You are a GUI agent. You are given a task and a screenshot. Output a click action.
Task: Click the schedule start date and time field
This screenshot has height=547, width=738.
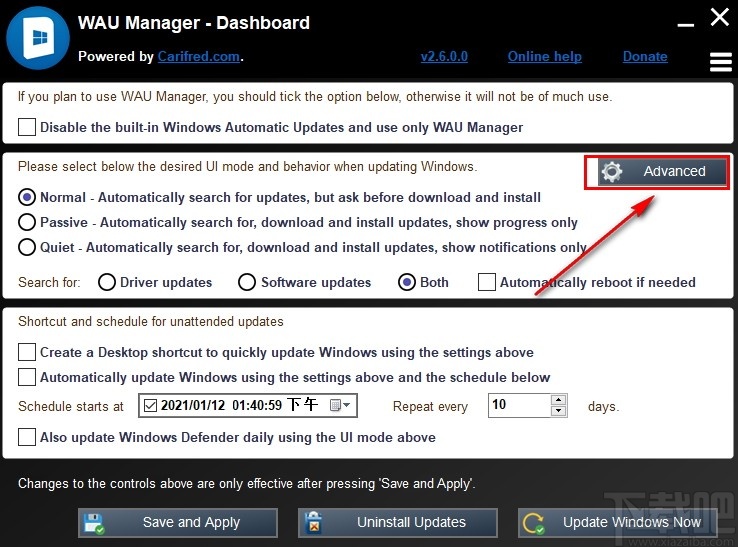pyautogui.click(x=248, y=405)
